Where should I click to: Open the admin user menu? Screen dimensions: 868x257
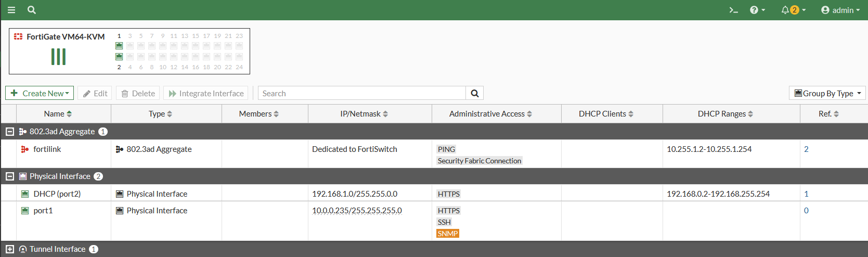coord(840,10)
